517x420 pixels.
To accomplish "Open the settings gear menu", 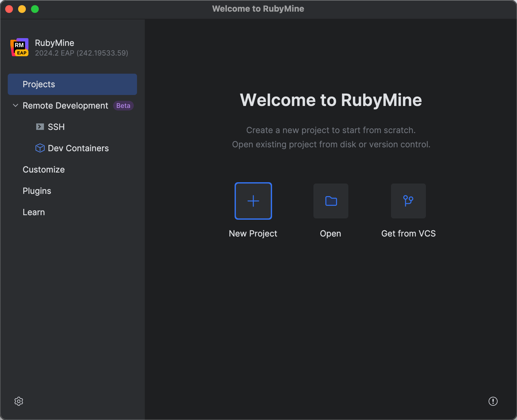I will pos(19,401).
